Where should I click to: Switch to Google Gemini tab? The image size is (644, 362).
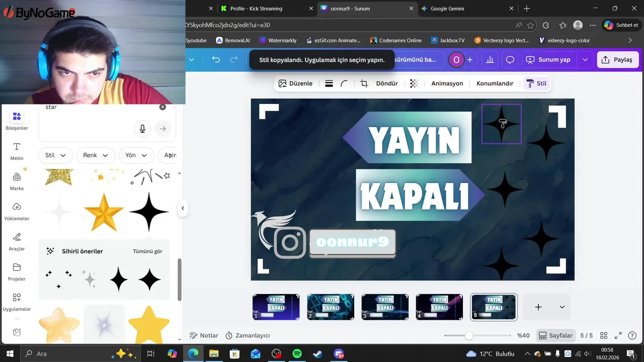pyautogui.click(x=467, y=9)
